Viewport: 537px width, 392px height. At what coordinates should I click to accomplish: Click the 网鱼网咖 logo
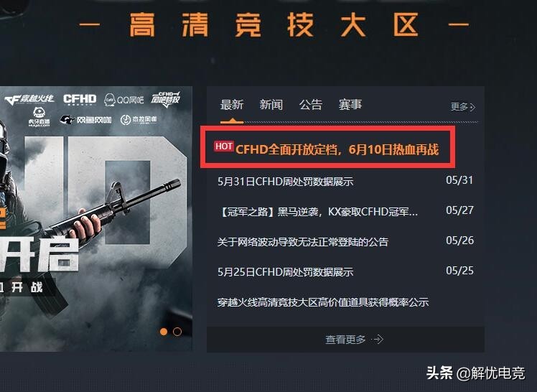85,120
